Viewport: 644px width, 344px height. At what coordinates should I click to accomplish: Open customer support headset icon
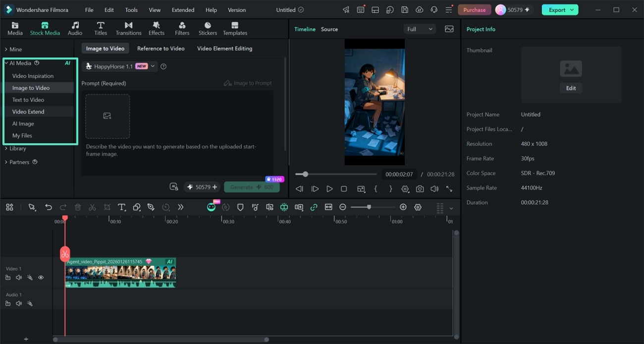pos(434,10)
